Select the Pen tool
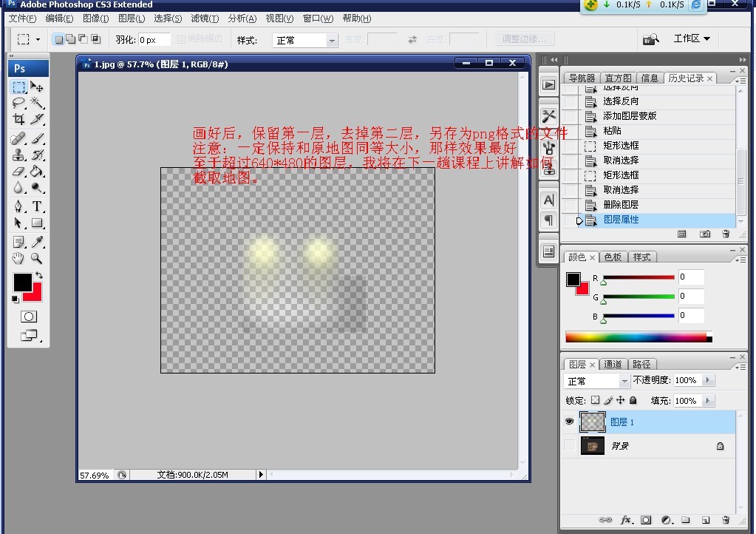This screenshot has height=534, width=756. (18, 206)
